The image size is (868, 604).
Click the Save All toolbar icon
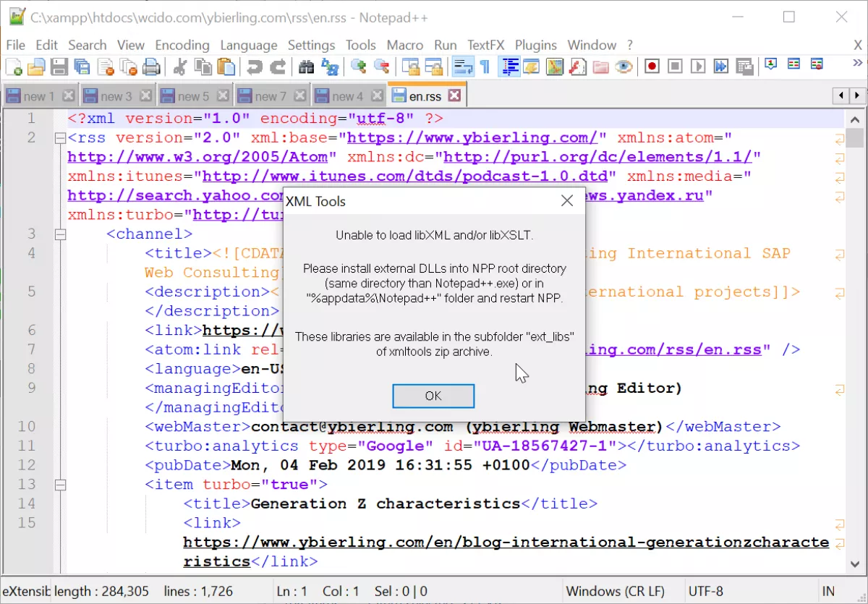[82, 67]
